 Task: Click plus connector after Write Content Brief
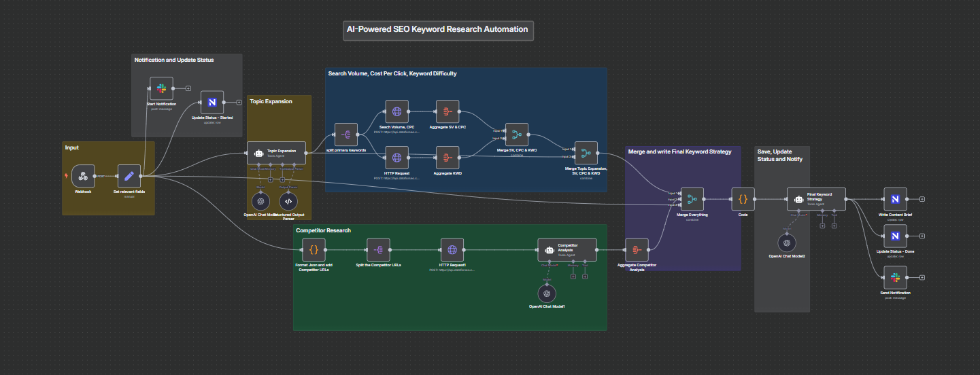(x=922, y=199)
